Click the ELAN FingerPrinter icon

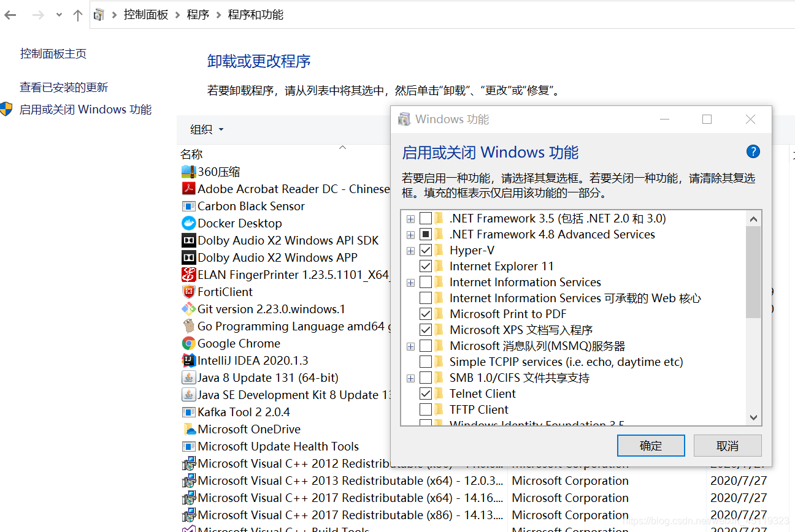click(188, 275)
